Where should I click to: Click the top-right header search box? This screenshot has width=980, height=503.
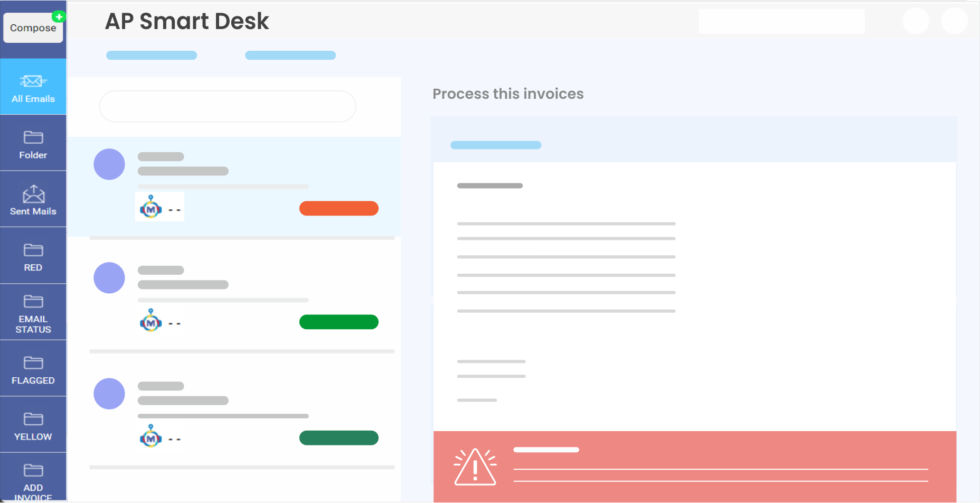point(781,22)
